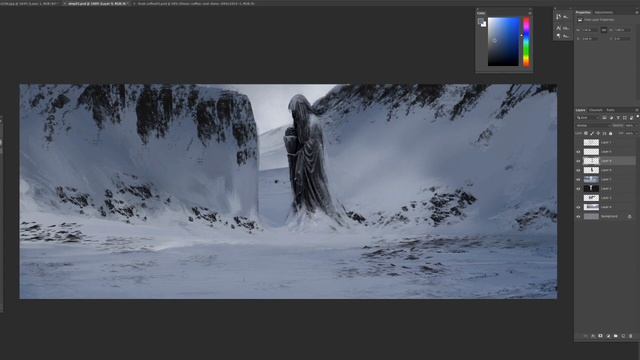Click the link layers icon in Layers footer

click(x=586, y=336)
